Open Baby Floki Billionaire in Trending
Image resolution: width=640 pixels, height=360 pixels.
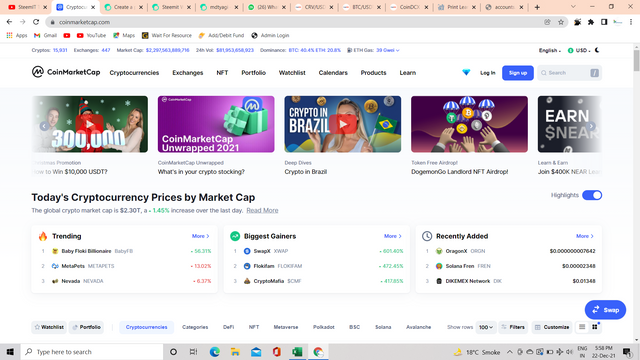(86, 251)
